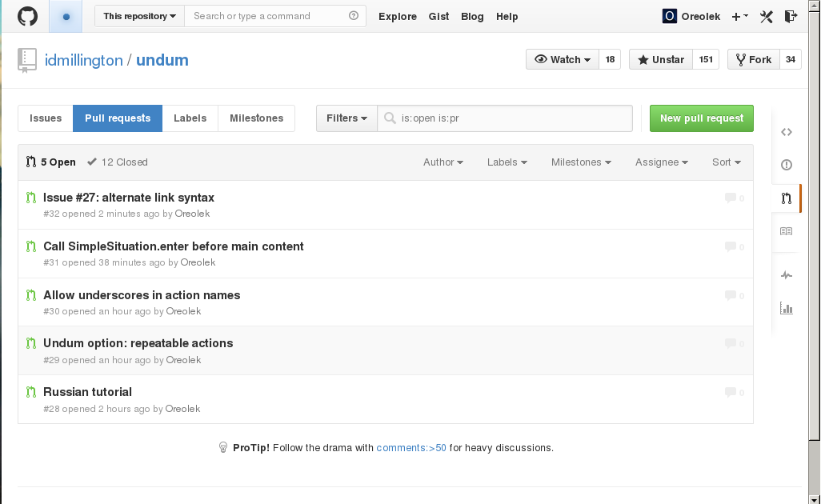Show 5 Open pull requests
Viewport: 821px width, 504px height.
tap(50, 162)
